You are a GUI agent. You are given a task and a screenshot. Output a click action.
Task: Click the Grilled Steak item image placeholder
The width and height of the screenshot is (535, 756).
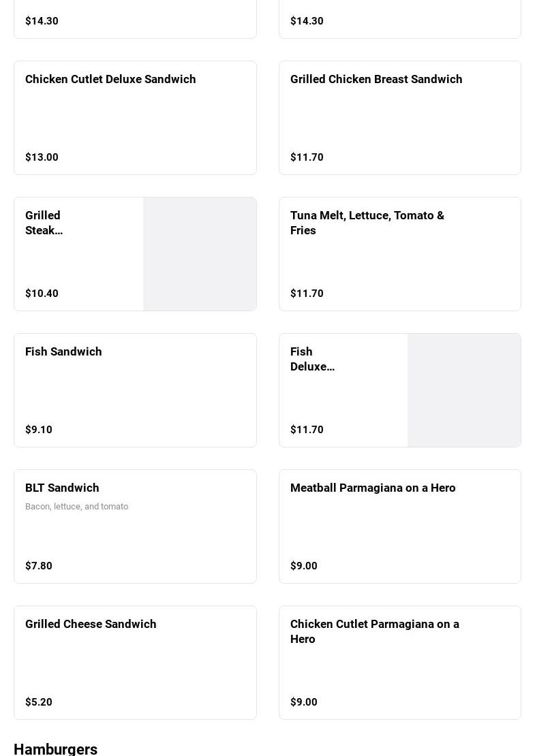(x=200, y=254)
